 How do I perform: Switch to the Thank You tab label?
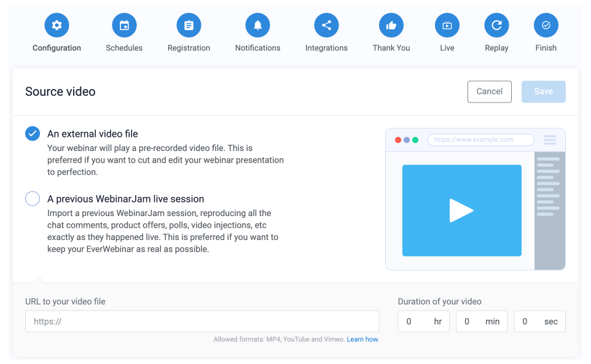coord(391,48)
